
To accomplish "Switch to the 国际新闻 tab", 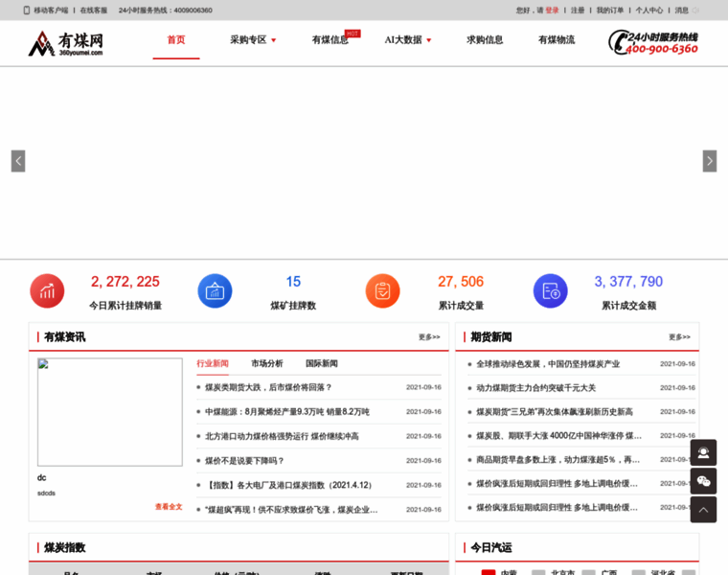I will [322, 364].
